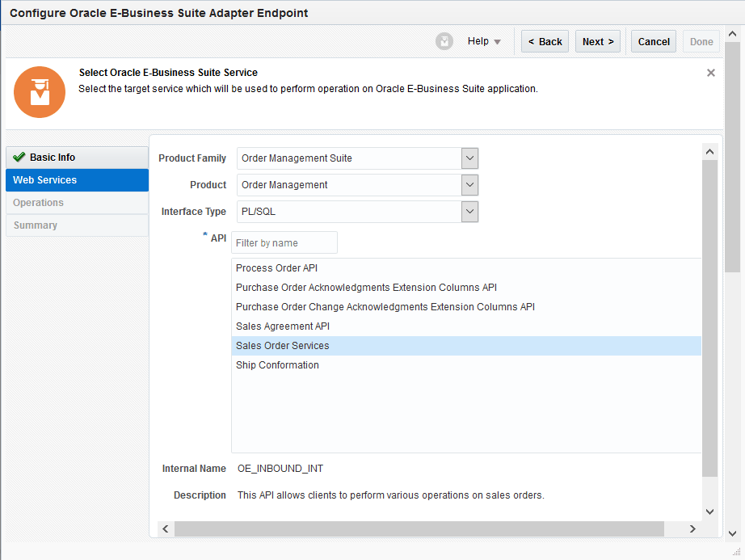This screenshot has height=560, width=745.
Task: Open the Basic Info step
Action: (77, 158)
